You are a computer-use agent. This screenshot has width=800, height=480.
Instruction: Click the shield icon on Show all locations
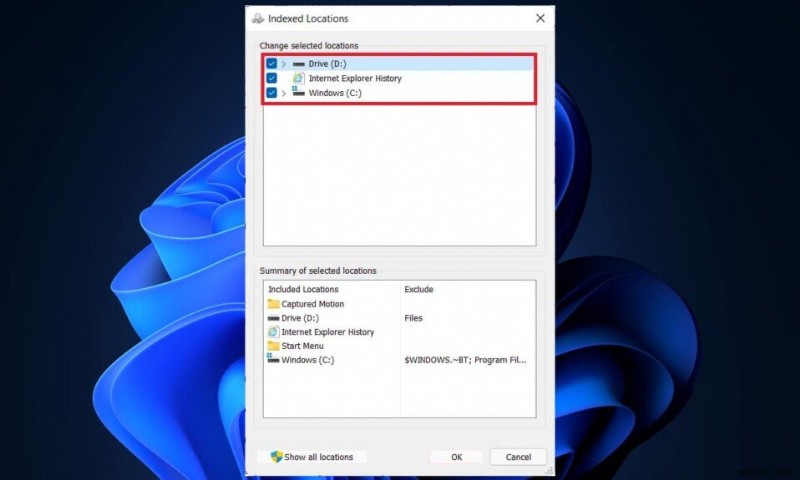(x=277, y=457)
